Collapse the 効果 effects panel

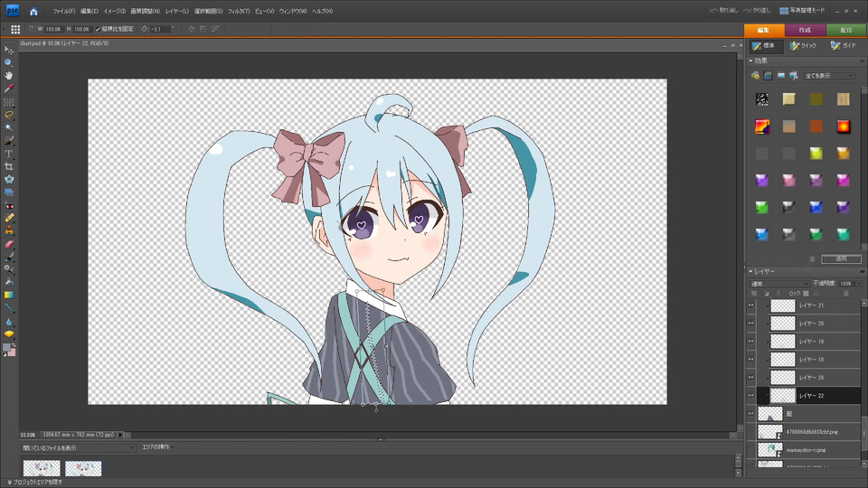(x=750, y=61)
